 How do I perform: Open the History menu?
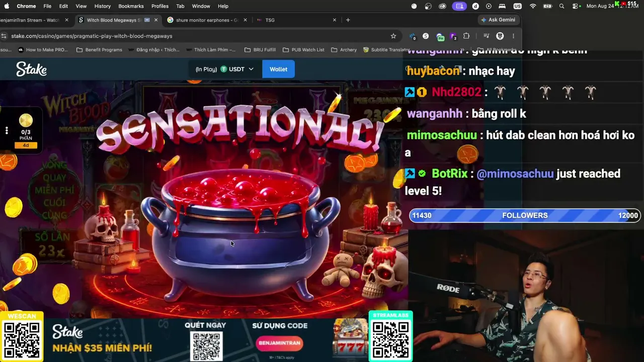[102, 6]
